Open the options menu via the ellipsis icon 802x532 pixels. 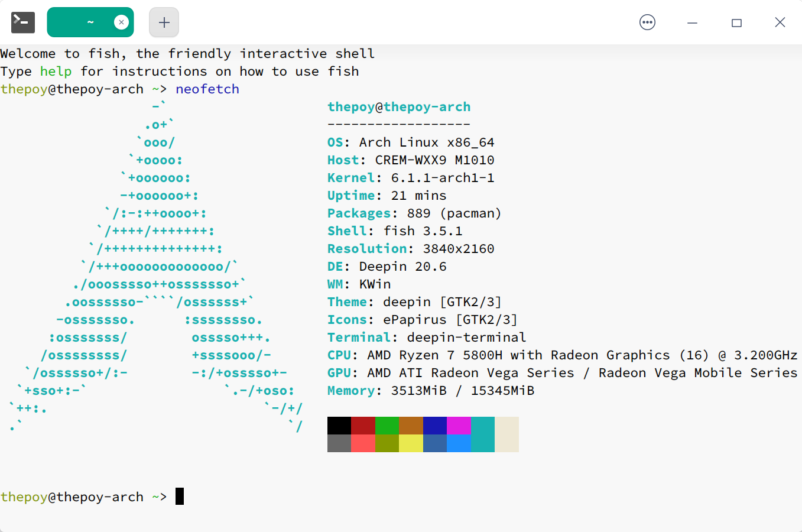[647, 22]
